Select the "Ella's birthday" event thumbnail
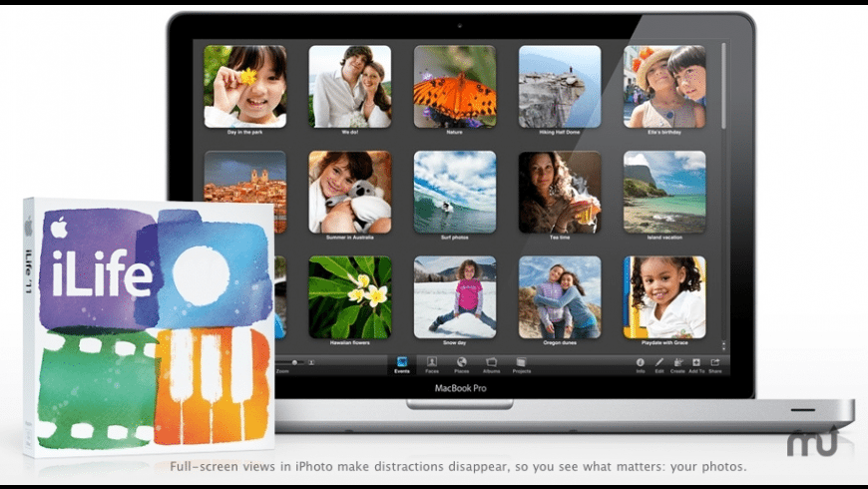Viewport: 868px width, 489px height. coord(664,87)
